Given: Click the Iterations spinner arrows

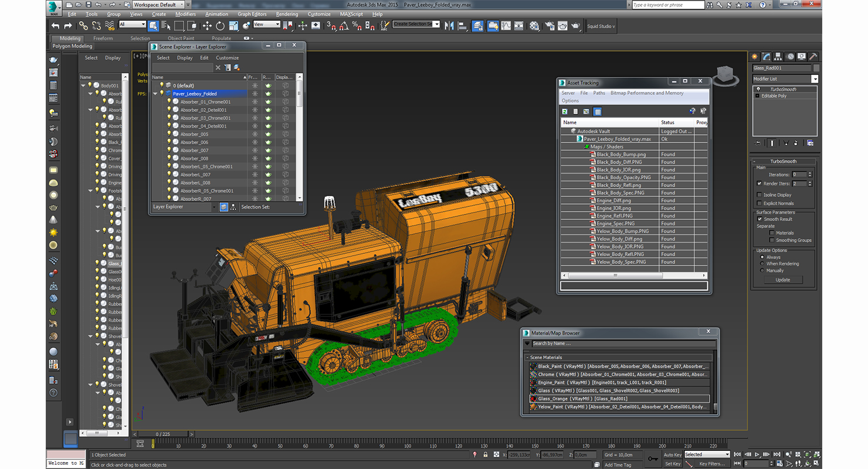Looking at the screenshot, I should click(x=810, y=174).
